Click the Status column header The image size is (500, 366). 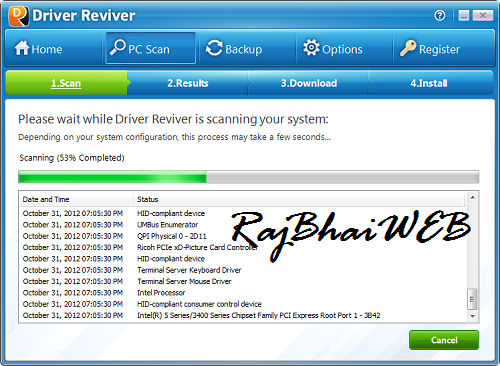pos(299,199)
